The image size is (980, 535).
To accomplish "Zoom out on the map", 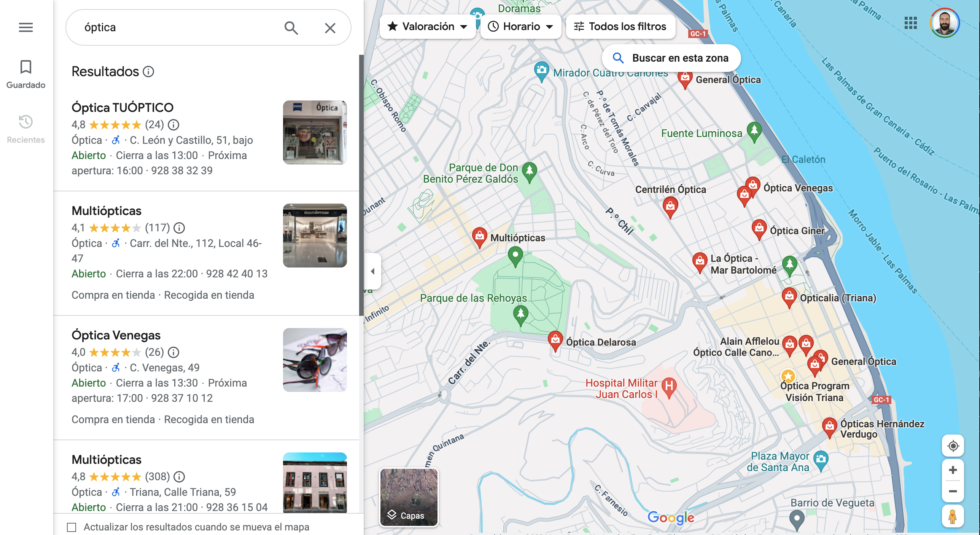I will coord(953,492).
